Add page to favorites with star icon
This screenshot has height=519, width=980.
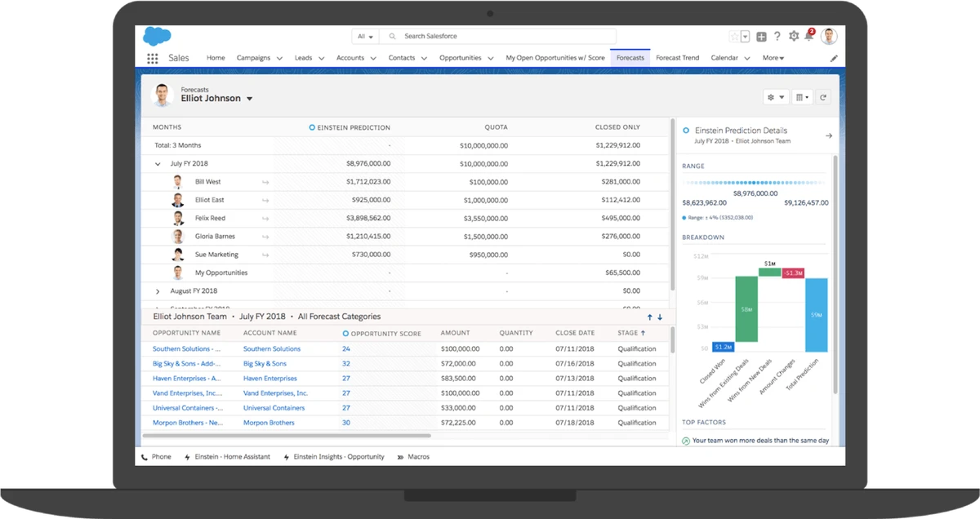tap(734, 36)
